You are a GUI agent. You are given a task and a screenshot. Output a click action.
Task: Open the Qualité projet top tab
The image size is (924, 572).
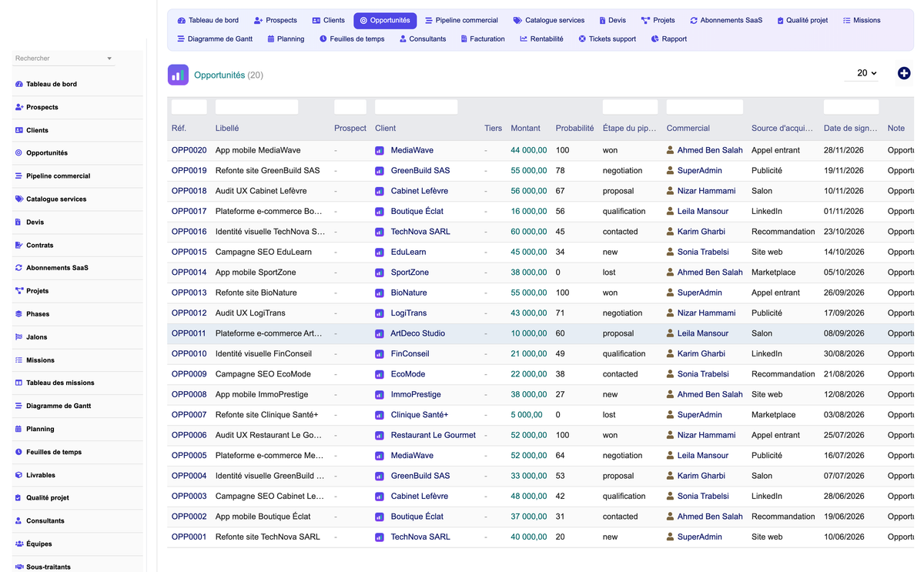(802, 20)
